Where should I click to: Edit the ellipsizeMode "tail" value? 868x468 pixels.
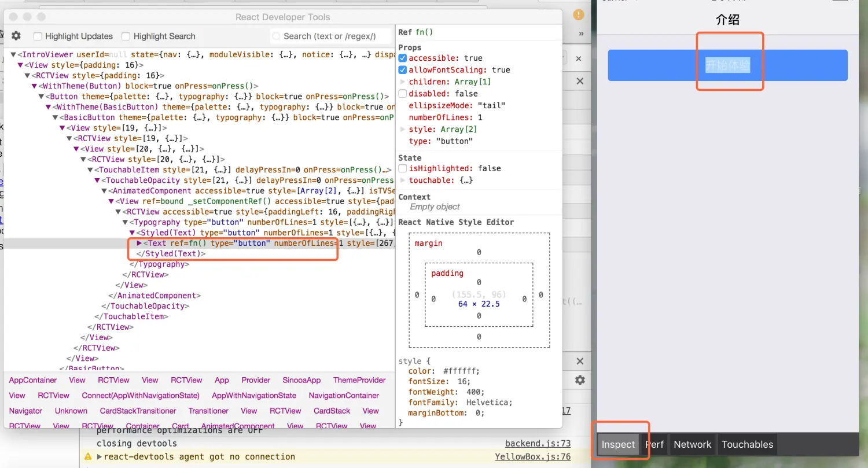[491, 105]
